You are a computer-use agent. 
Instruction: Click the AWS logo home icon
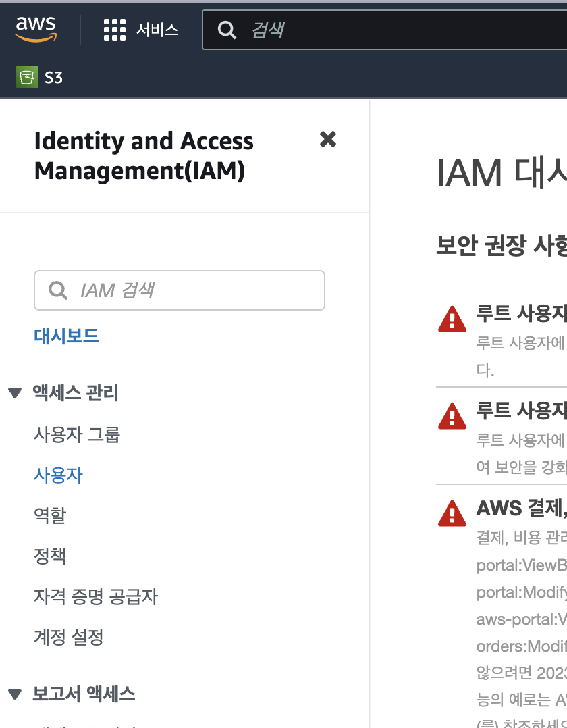36,29
